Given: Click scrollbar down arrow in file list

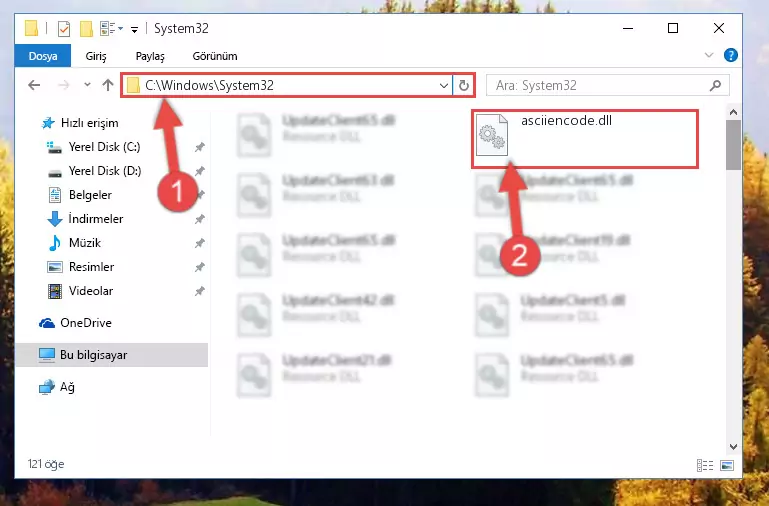Looking at the screenshot, I should coord(733,446).
